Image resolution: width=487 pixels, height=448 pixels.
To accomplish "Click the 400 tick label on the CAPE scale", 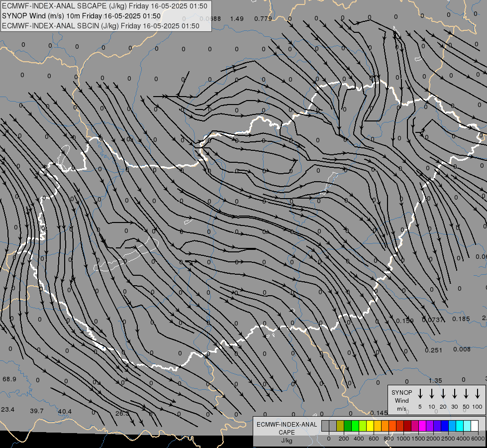I will click(x=359, y=439).
